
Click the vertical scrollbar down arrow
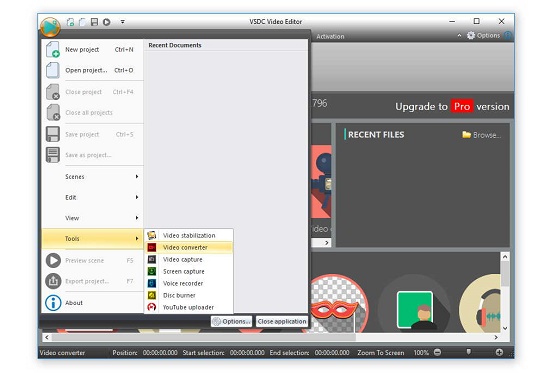tap(505, 328)
